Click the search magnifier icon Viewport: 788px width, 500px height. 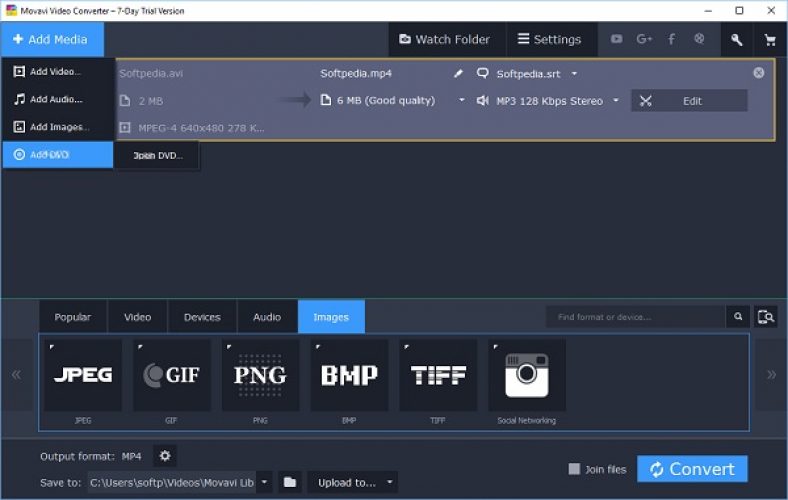click(738, 317)
